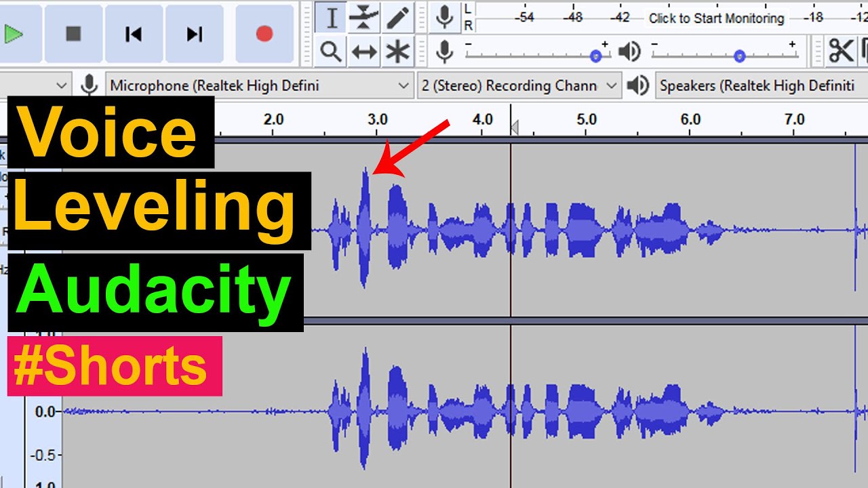
Task: Click the -48 mark on the recording meter
Action: tap(574, 18)
